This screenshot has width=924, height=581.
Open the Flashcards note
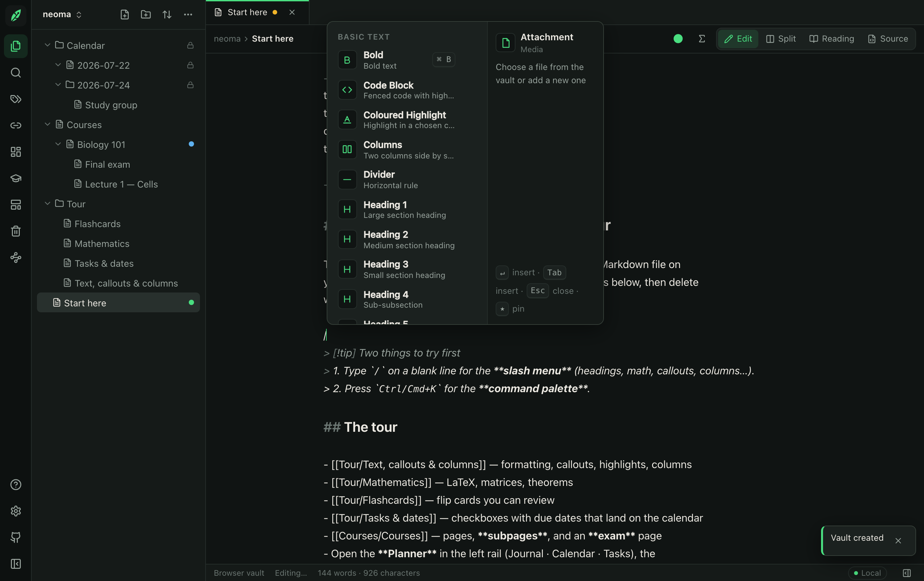(118, 224)
